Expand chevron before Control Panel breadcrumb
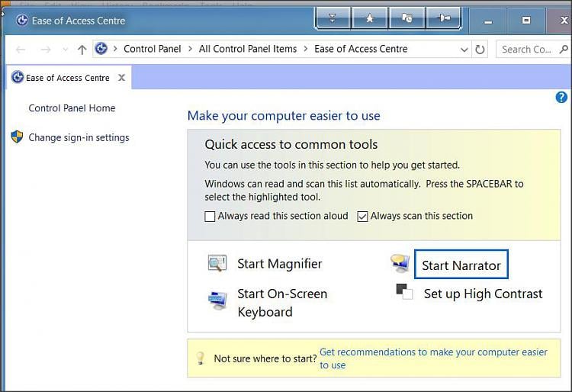This screenshot has width=572, height=392. (x=115, y=49)
